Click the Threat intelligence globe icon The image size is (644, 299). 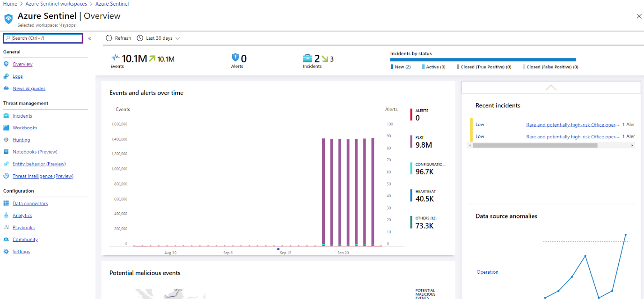click(6, 176)
